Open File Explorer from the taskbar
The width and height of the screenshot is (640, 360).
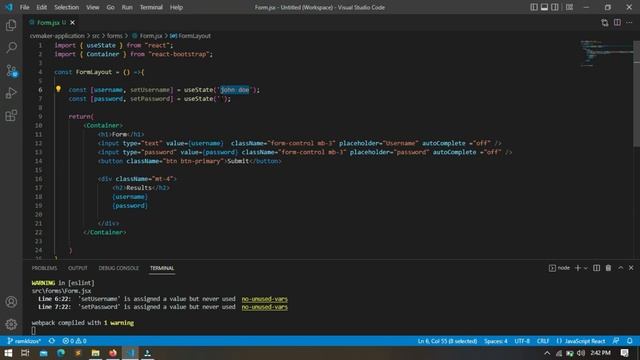point(96,353)
